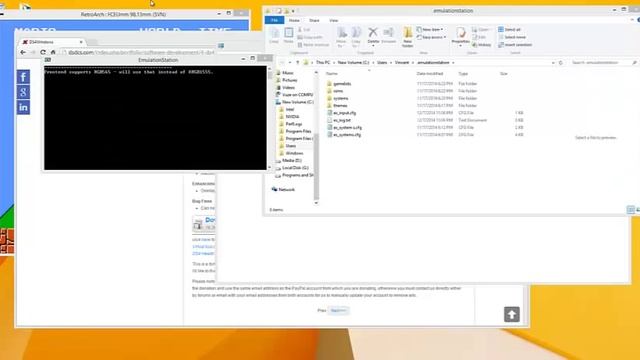Click the Explorer up-one-level arrow

298,62
